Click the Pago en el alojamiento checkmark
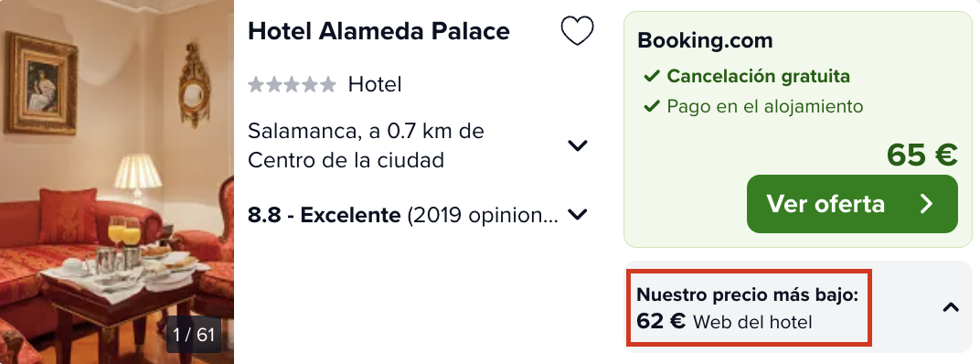The width and height of the screenshot is (980, 364). 652,106
